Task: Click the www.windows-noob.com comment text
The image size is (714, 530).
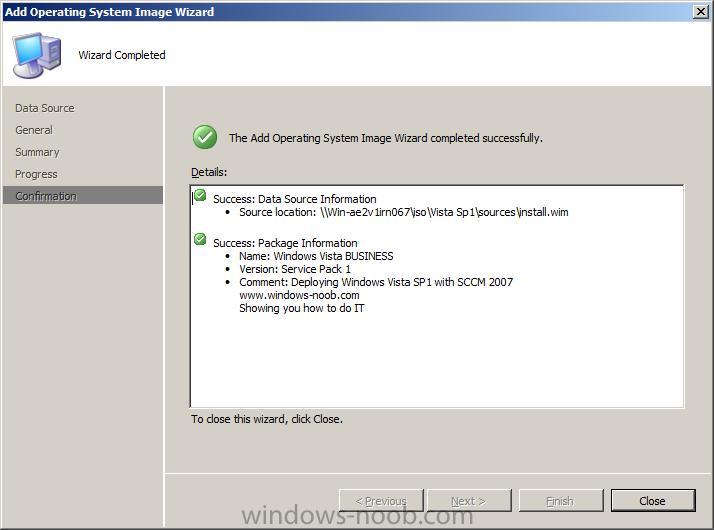Action: tap(299, 295)
